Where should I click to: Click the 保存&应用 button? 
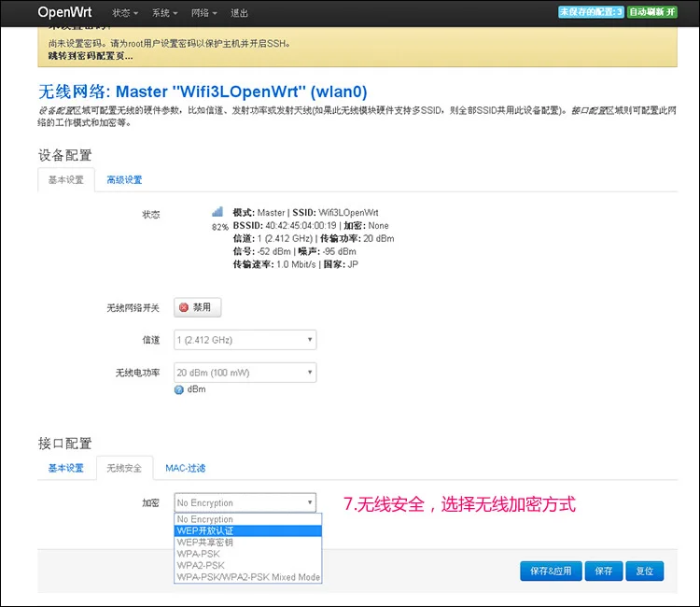click(x=551, y=572)
